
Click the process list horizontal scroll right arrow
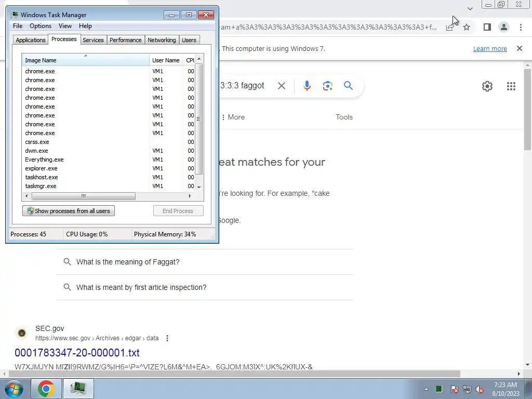coord(190,196)
